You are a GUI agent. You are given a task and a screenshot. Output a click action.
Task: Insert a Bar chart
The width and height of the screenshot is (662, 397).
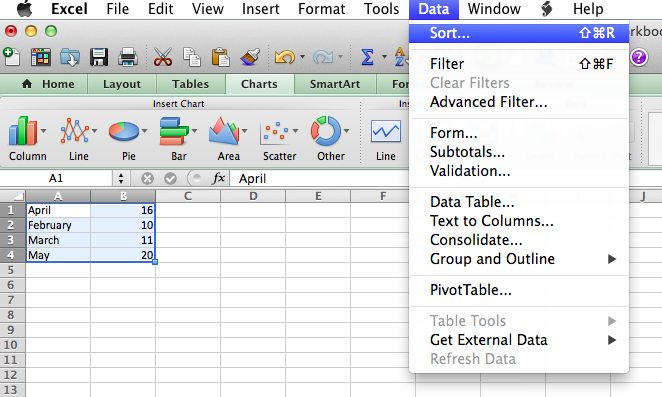(174, 131)
